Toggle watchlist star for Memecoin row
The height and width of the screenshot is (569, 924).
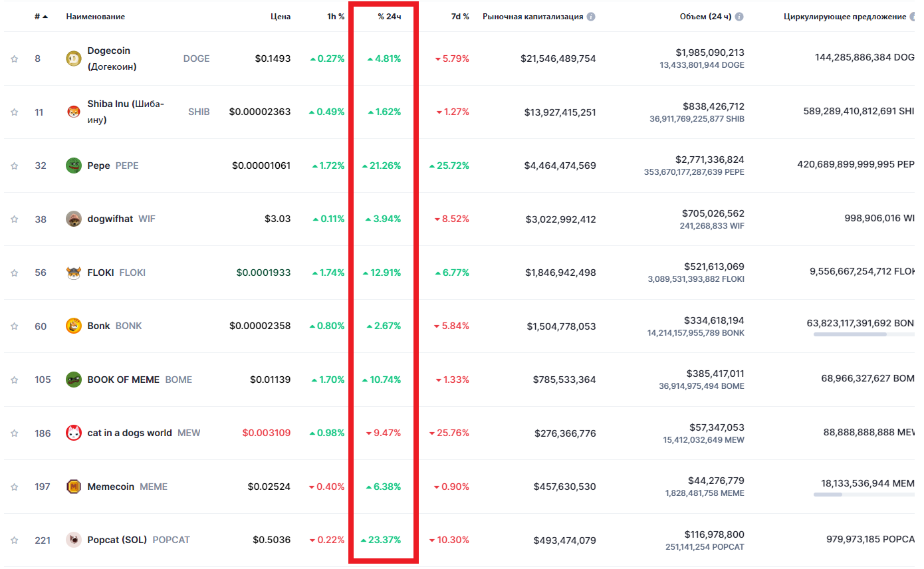tap(15, 487)
